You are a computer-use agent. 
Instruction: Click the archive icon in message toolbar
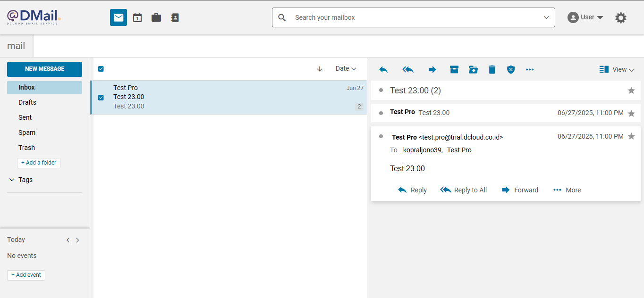[x=454, y=69]
